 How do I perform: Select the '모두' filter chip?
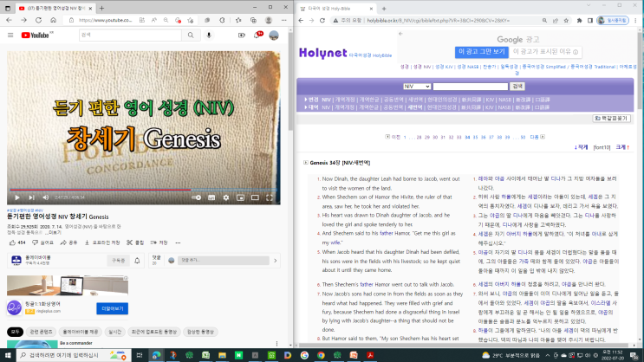coord(16,332)
